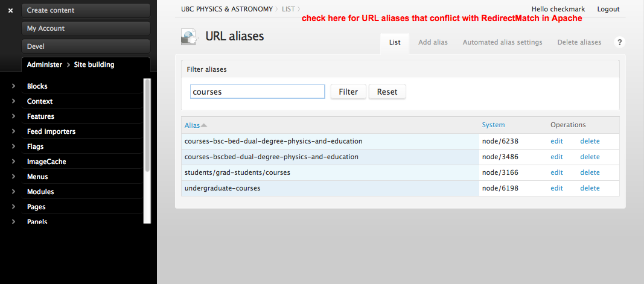Reset the alias filter
This screenshot has width=644, height=284.
[387, 92]
